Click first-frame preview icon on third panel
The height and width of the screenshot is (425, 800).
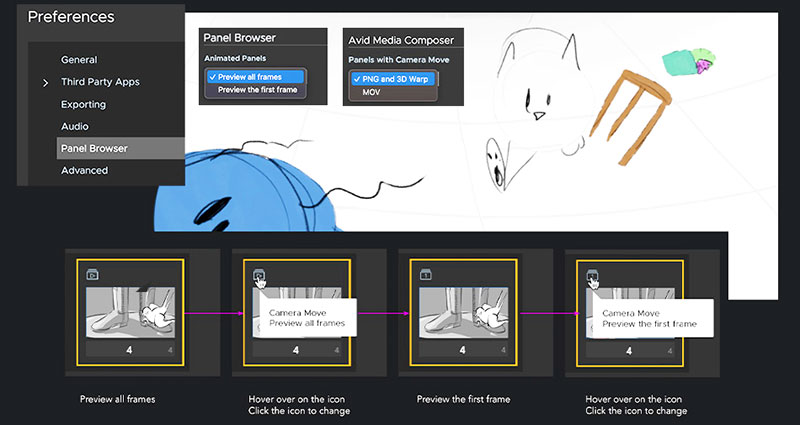(x=425, y=273)
